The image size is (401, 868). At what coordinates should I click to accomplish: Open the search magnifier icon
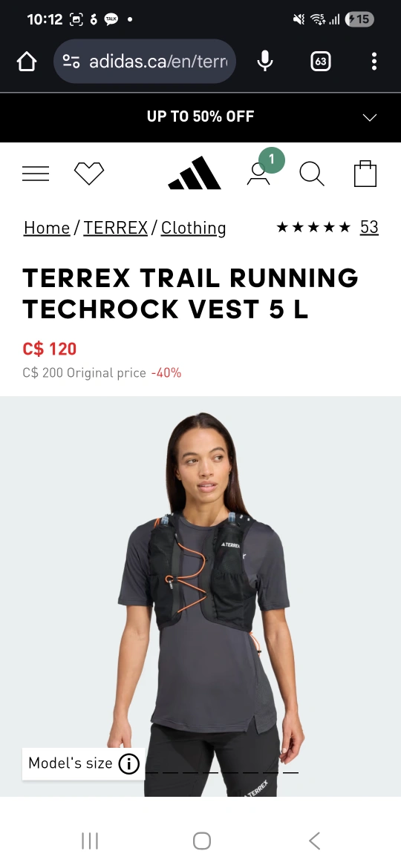(x=312, y=174)
